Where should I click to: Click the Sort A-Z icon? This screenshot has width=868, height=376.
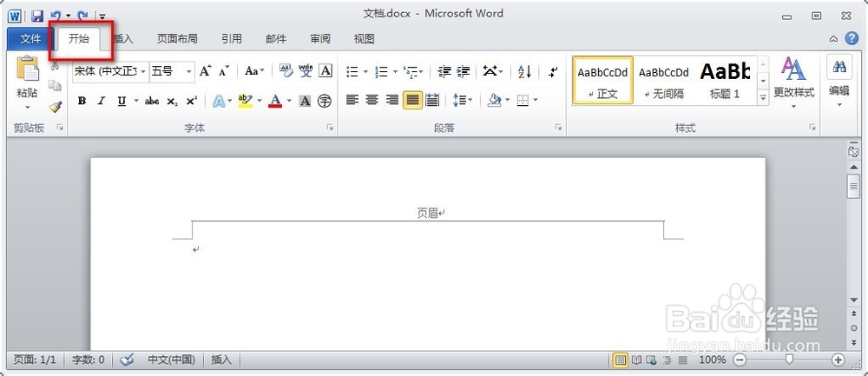(524, 71)
